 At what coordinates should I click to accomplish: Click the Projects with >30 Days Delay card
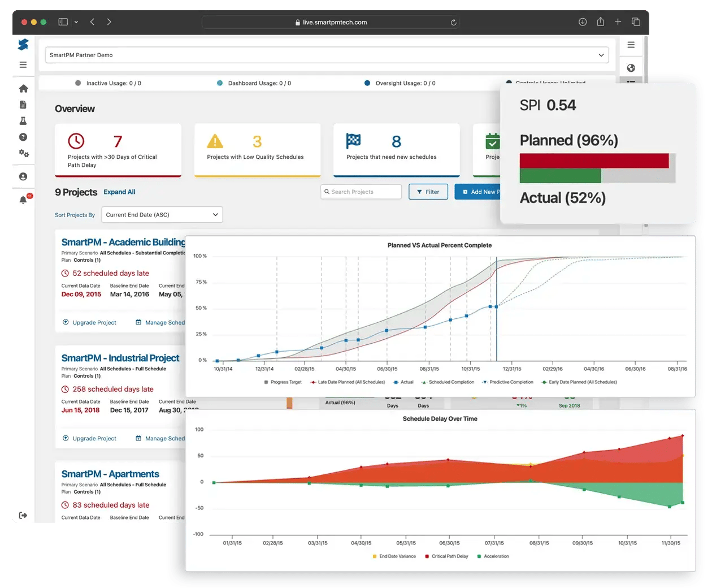pos(118,150)
